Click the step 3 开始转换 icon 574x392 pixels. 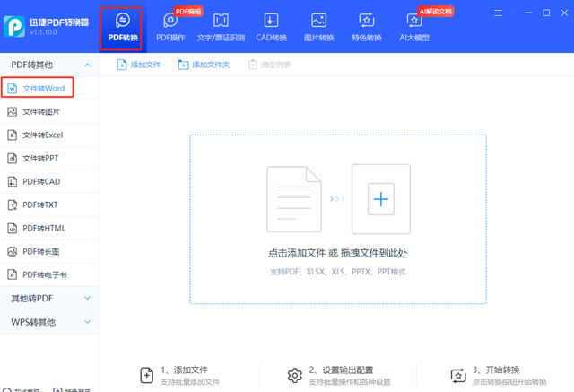click(458, 376)
